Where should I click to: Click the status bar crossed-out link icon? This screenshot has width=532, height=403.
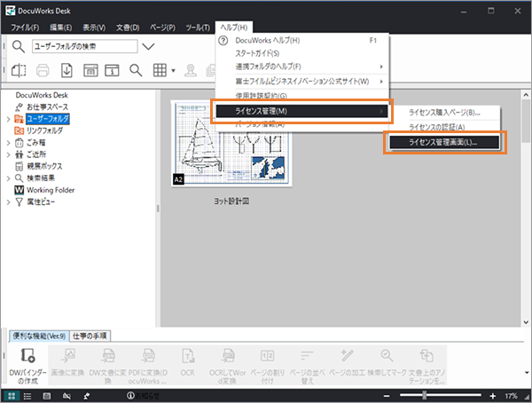[x=66, y=396]
